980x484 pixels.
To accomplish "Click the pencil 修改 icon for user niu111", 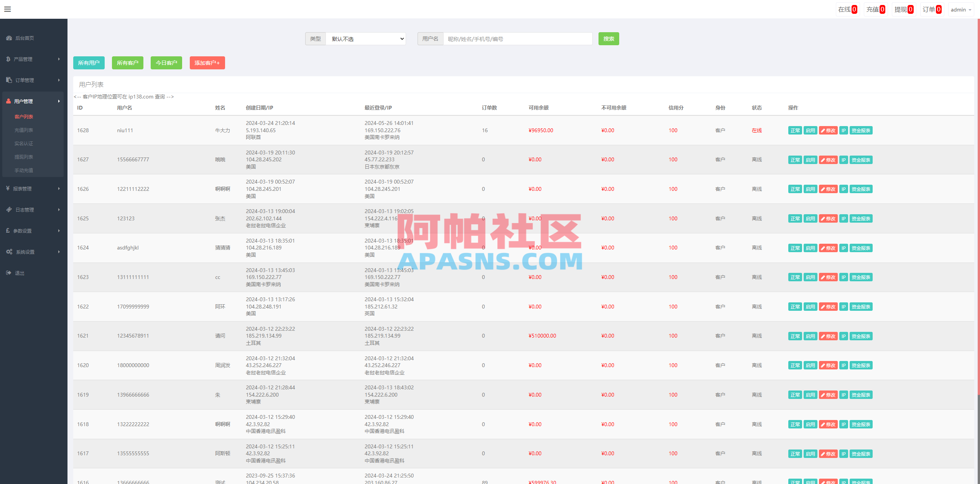I will point(828,130).
